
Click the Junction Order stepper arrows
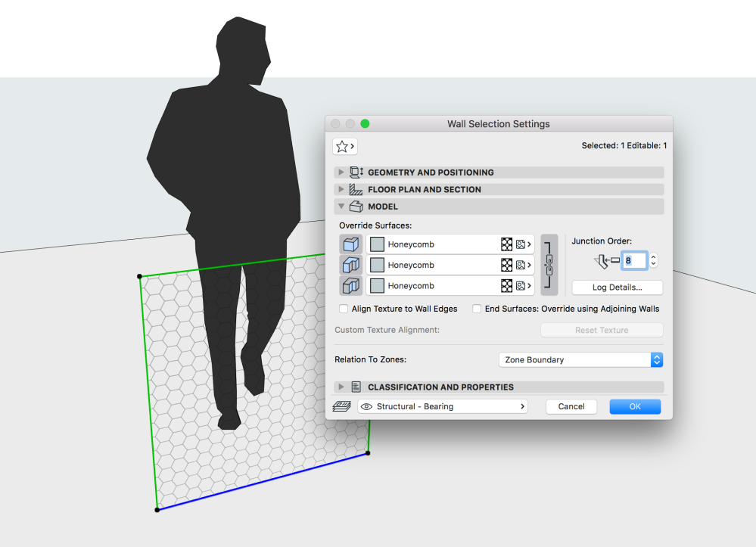[x=653, y=261]
